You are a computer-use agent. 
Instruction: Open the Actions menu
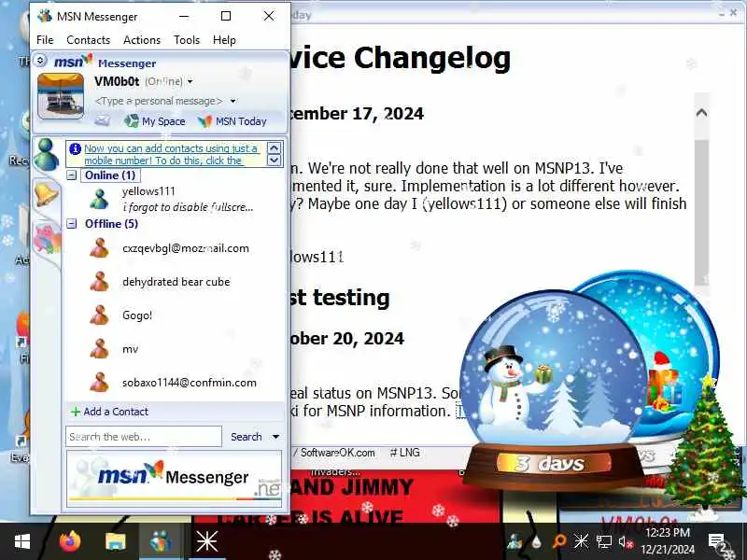click(142, 40)
